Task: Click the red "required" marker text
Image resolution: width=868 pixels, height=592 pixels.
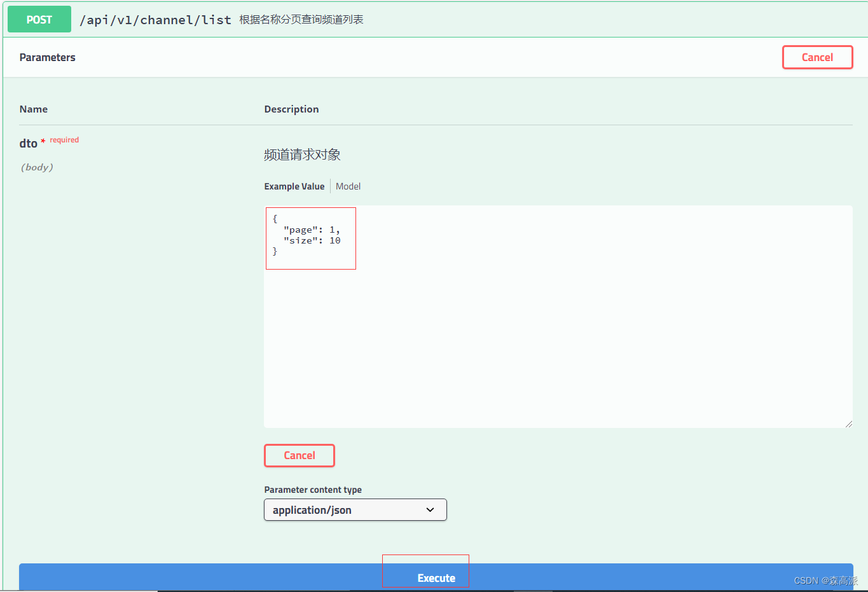Action: pos(64,140)
